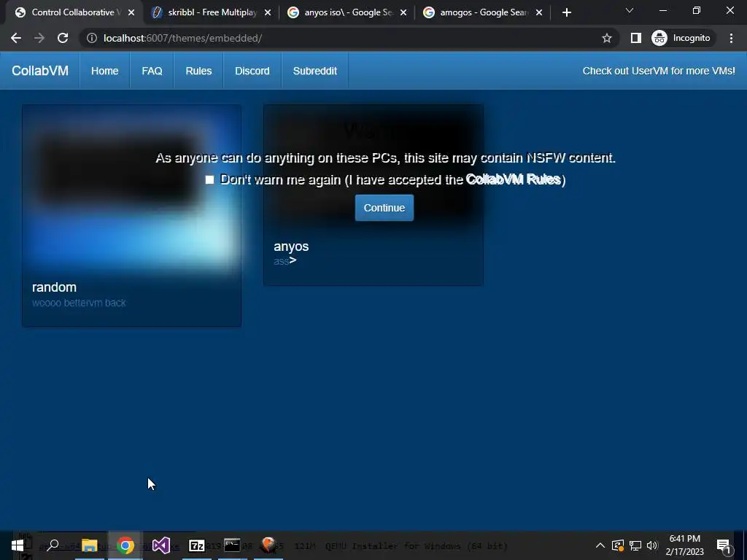Close the amogos Google Search tab
Screen dimensions: 747x560
tap(539, 12)
